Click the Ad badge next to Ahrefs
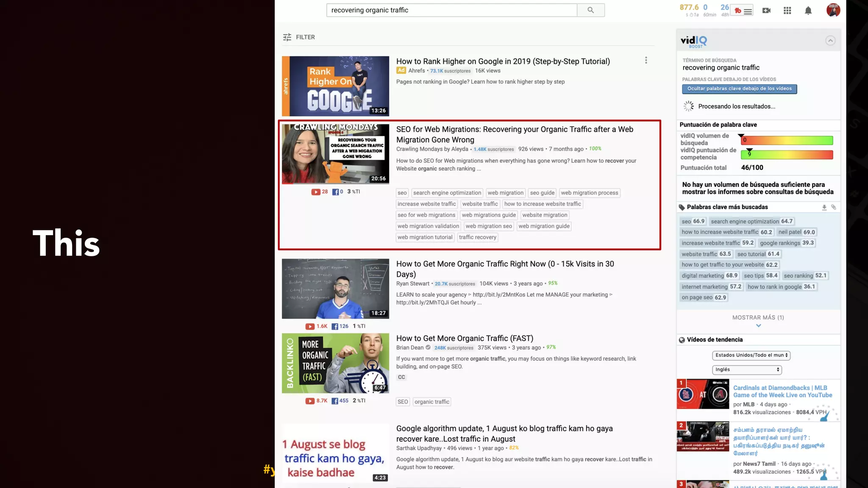 401,71
